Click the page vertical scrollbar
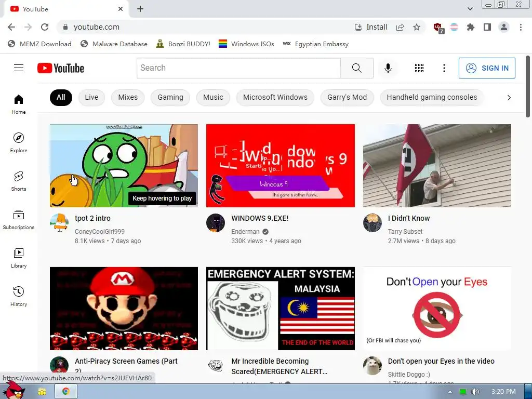This screenshot has width=532, height=399. 528,87
